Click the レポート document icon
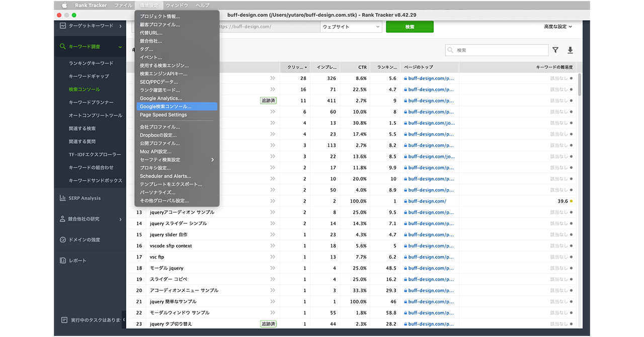644x337 pixels. tap(63, 261)
